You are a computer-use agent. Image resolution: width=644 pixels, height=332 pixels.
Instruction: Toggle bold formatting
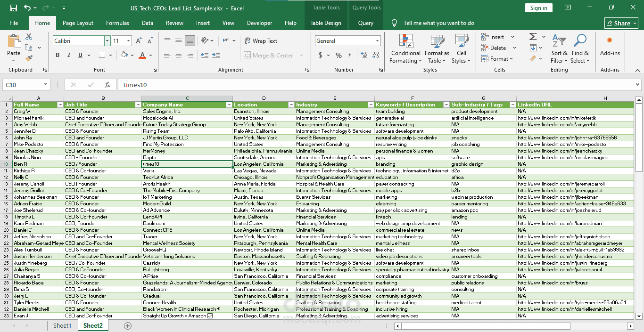coord(57,55)
